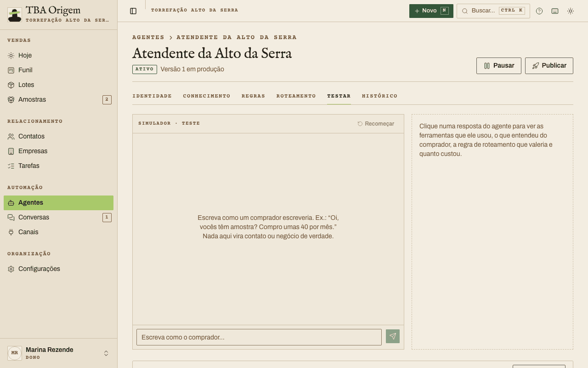Focus the 'Escreva como o comprador' input
Viewport: 588px width, 368px height.
coord(259,337)
